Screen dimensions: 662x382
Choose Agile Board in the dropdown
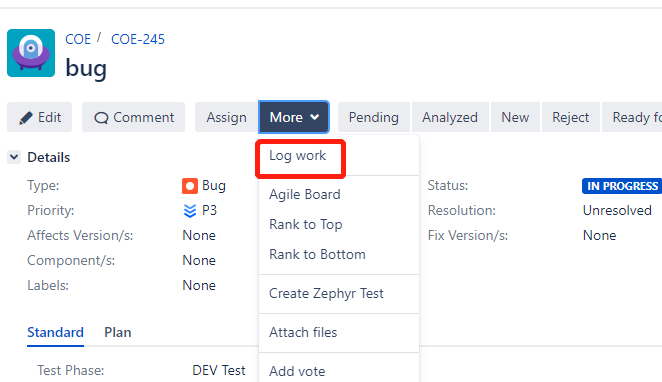304,195
